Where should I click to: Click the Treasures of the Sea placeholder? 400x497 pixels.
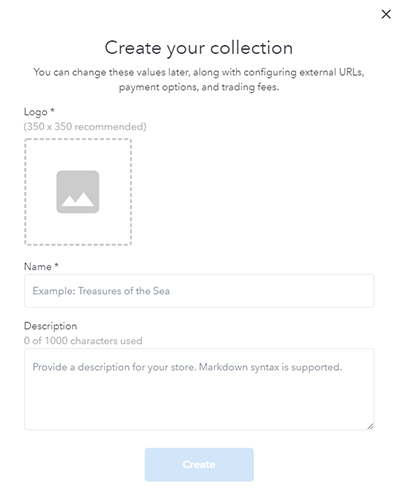click(x=101, y=291)
